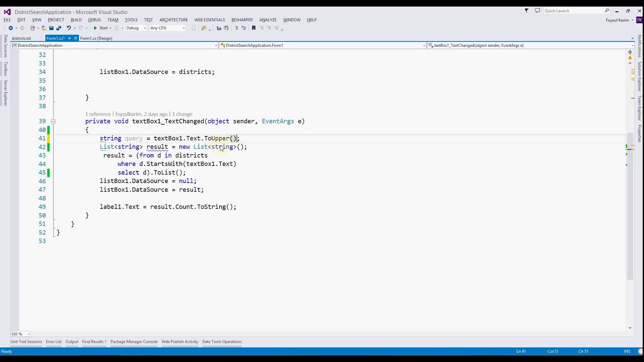Switch to the districts.txt tab
This screenshot has width=644, height=362.
[x=22, y=38]
